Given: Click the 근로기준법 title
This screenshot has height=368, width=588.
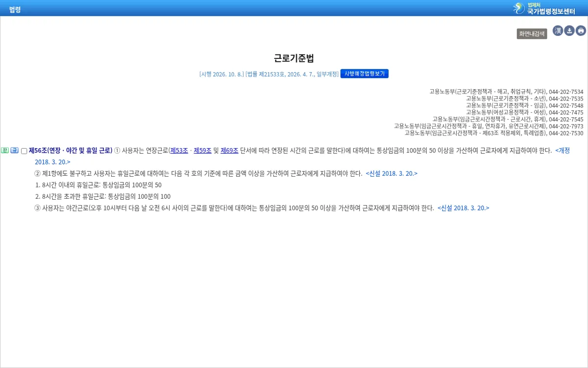Looking at the screenshot, I should 294,58.
